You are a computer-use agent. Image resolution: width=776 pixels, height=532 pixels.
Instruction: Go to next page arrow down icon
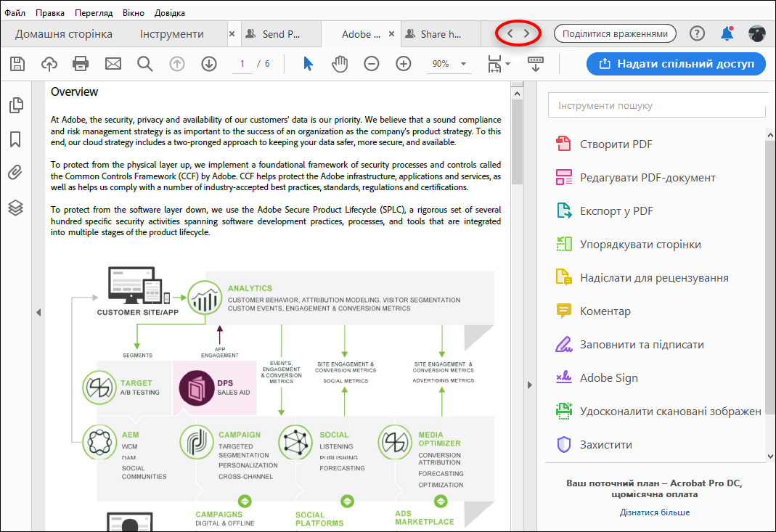(x=209, y=64)
